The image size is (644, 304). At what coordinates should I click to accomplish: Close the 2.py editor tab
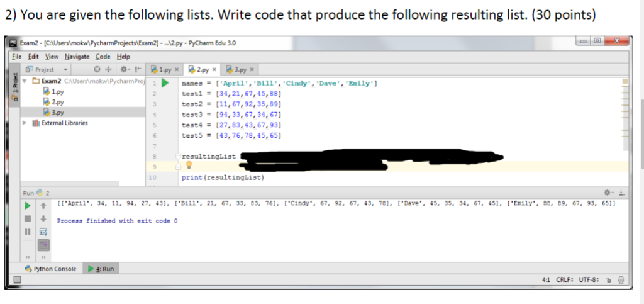coord(214,69)
